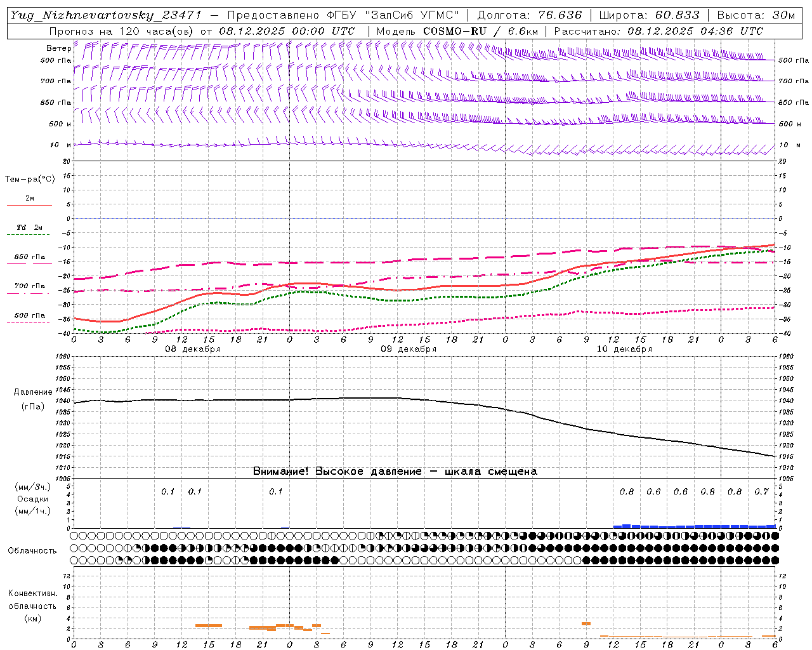The height and width of the screenshot is (650, 812).
Task: Select the text "Предоставлено ФГБУ ЗапСиб УГМС"
Action: (343, 15)
